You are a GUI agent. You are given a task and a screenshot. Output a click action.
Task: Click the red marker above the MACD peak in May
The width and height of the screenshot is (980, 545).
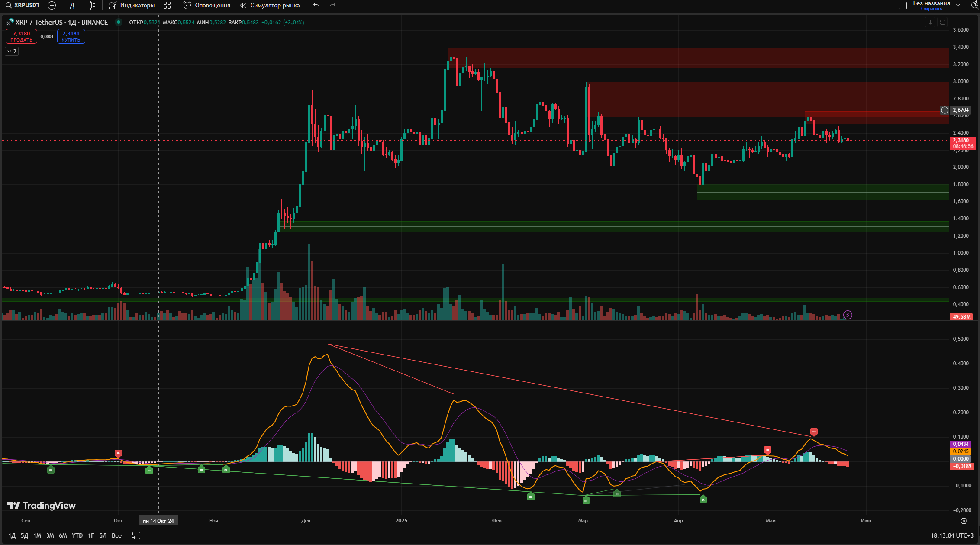814,432
